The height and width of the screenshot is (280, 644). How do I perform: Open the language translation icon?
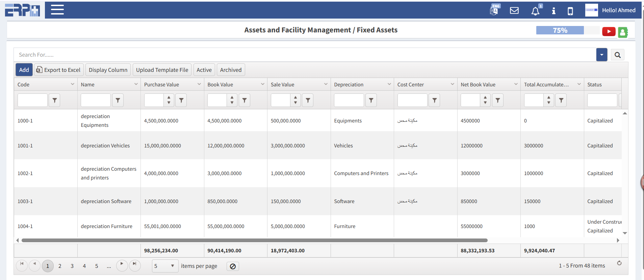click(x=494, y=10)
